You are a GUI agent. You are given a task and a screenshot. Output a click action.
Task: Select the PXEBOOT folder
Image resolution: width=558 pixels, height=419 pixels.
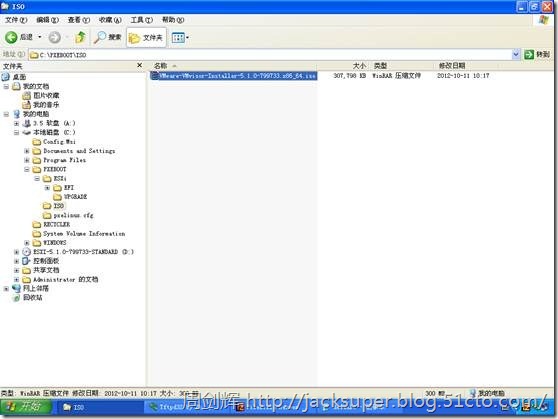[55, 169]
